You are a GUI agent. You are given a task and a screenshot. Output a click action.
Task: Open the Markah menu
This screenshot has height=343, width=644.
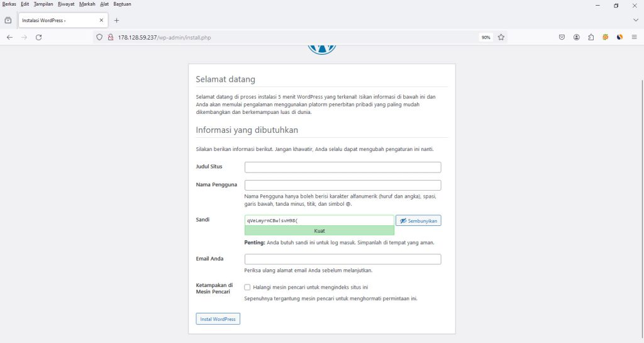click(x=87, y=4)
